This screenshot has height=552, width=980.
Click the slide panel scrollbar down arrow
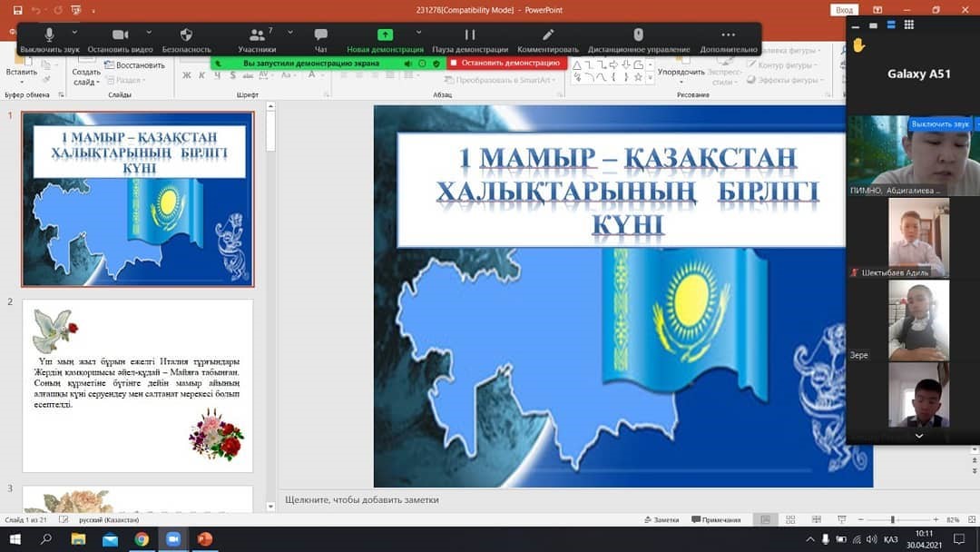coord(270,507)
